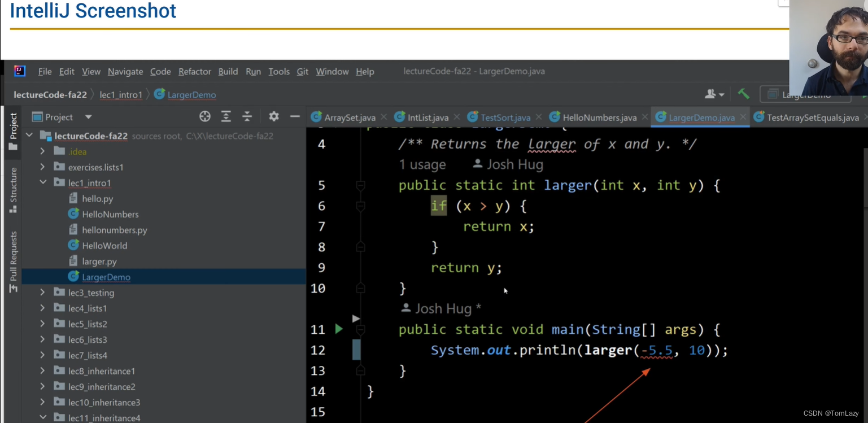Click Collapse All icon in Project panel
Image resolution: width=868 pixels, height=423 pixels.
click(x=247, y=116)
